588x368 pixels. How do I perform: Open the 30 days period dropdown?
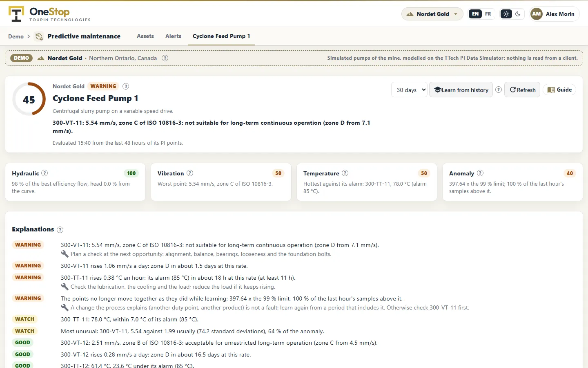pos(409,90)
